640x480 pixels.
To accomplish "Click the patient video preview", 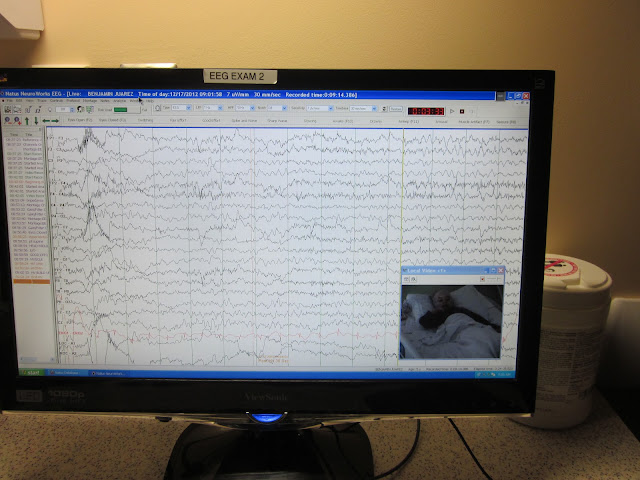I will coord(451,321).
